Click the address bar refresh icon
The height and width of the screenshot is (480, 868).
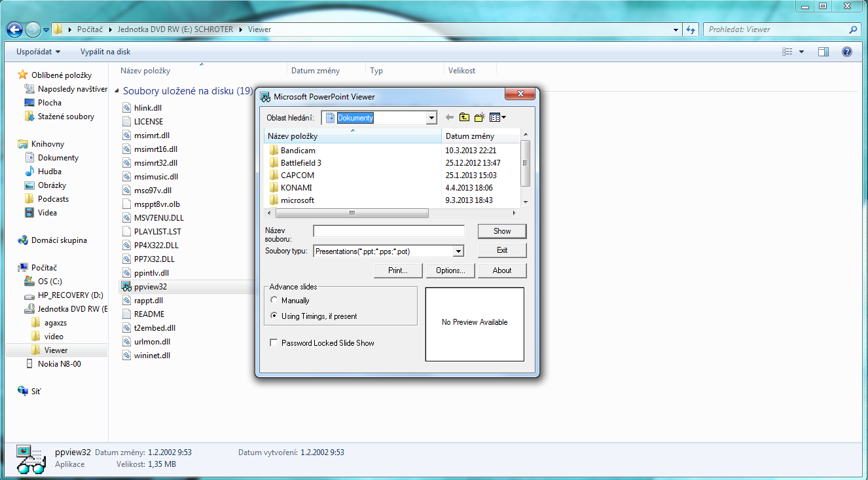click(x=691, y=29)
